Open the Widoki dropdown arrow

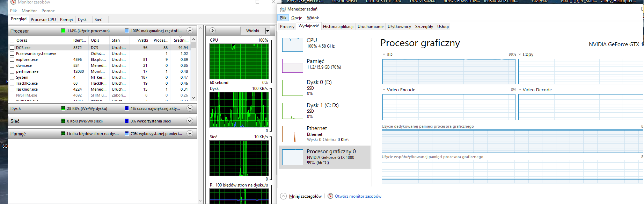coord(268,31)
